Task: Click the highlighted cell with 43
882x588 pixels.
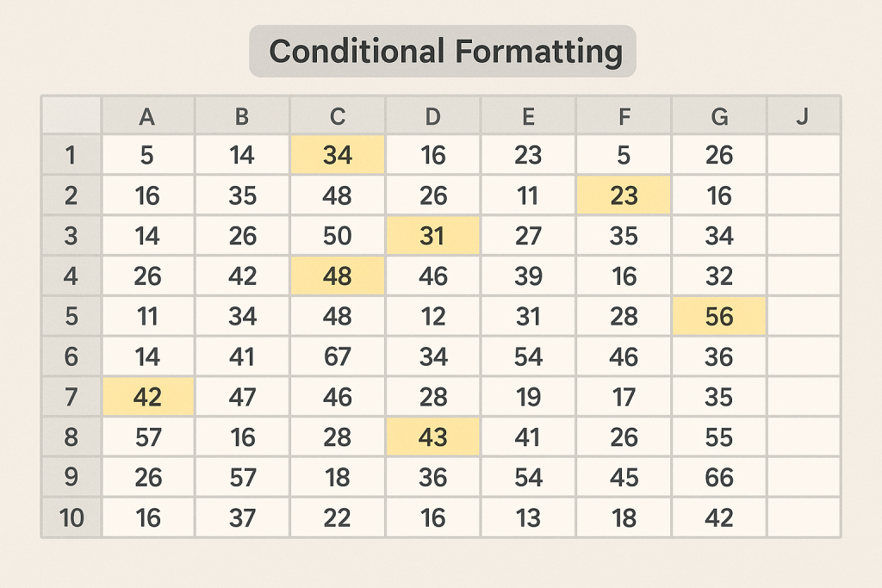Action: coord(432,437)
